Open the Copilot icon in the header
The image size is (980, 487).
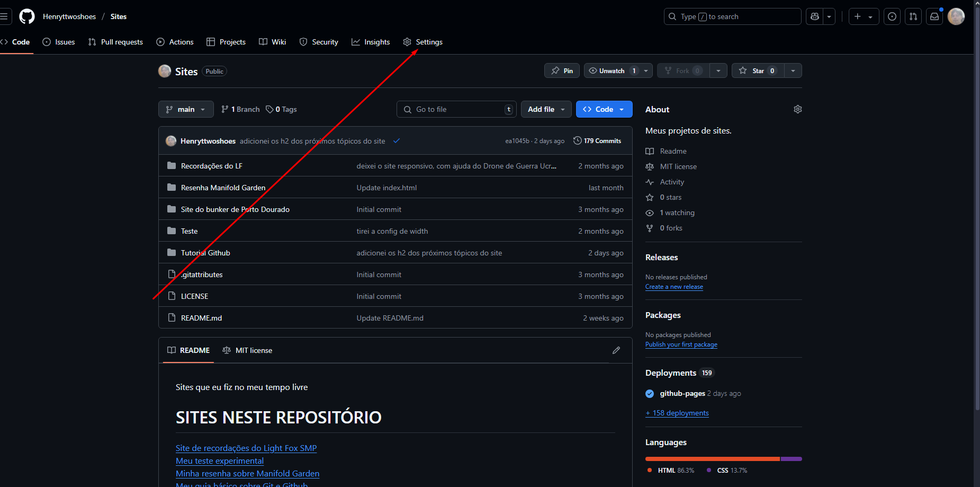tap(815, 16)
